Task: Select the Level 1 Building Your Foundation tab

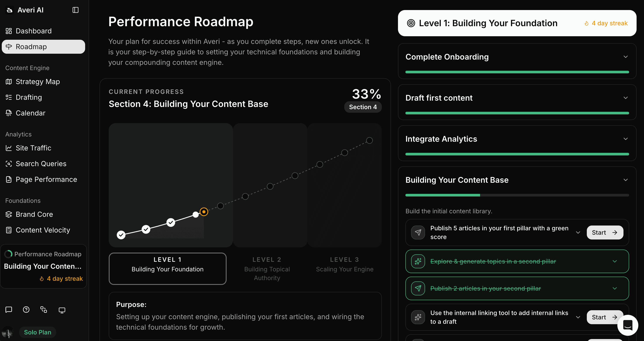Action: (167, 269)
